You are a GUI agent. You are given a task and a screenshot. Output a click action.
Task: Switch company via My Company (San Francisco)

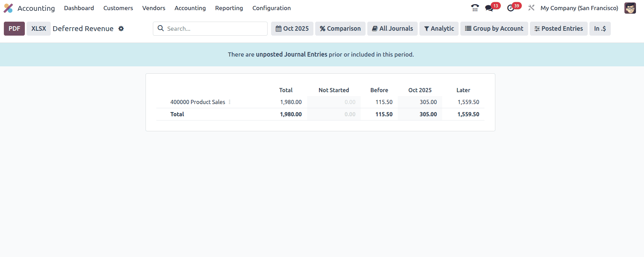click(x=579, y=8)
